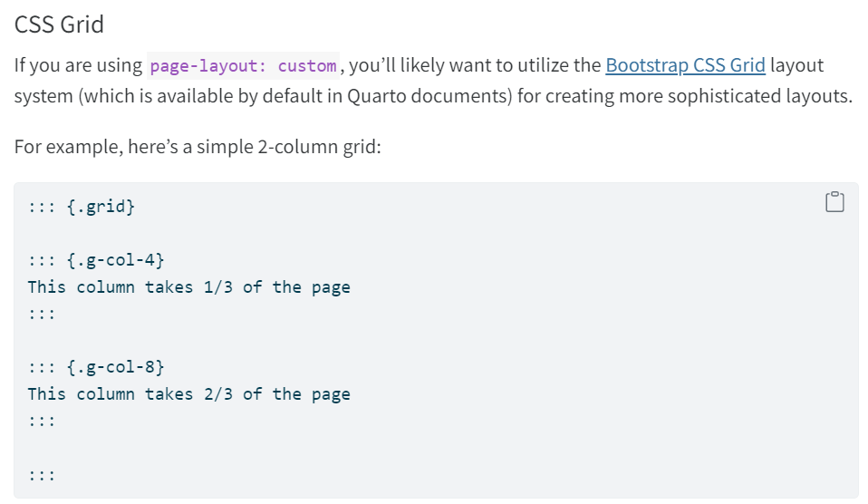Click the opening {.grid} code line
The width and height of the screenshot is (868, 504).
pyautogui.click(x=82, y=207)
